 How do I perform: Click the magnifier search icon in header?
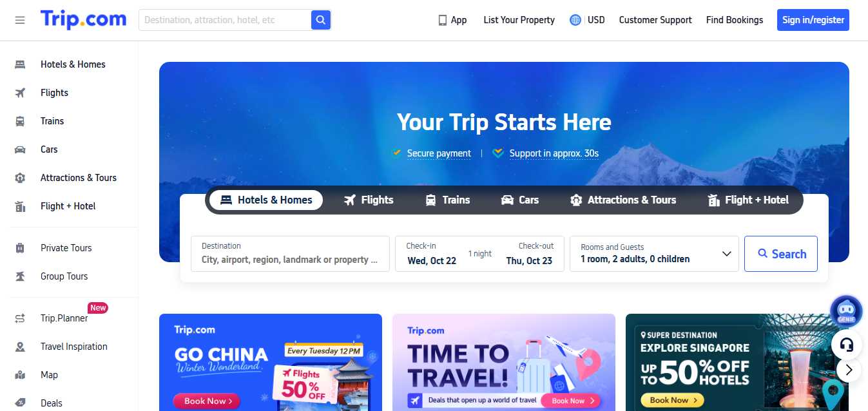coord(321,20)
